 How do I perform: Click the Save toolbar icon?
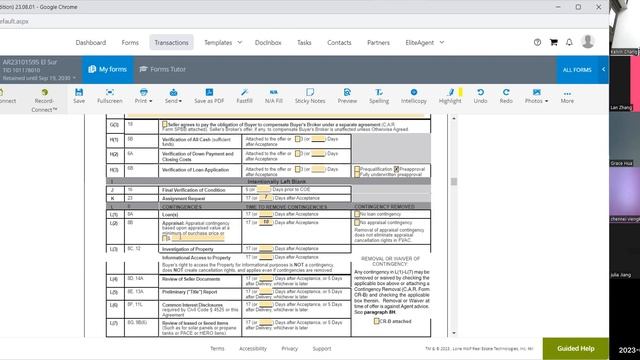(x=79, y=92)
